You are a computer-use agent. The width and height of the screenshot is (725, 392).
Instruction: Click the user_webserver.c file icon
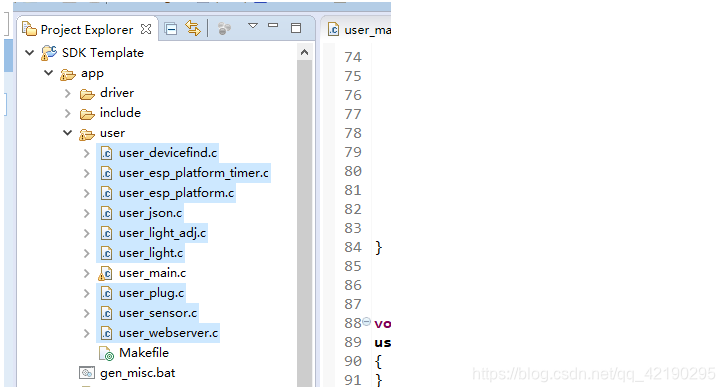[x=106, y=333]
